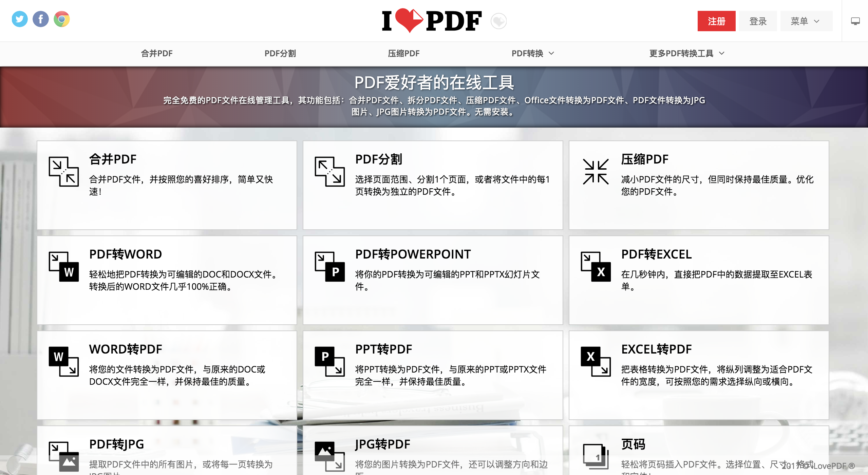Click the 减小PDF文件的尺寸 description text
This screenshot has width=868, height=475.
pos(717,185)
